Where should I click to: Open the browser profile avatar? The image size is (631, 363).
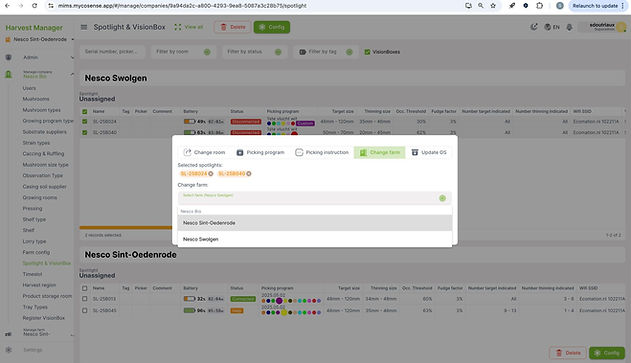coord(560,6)
